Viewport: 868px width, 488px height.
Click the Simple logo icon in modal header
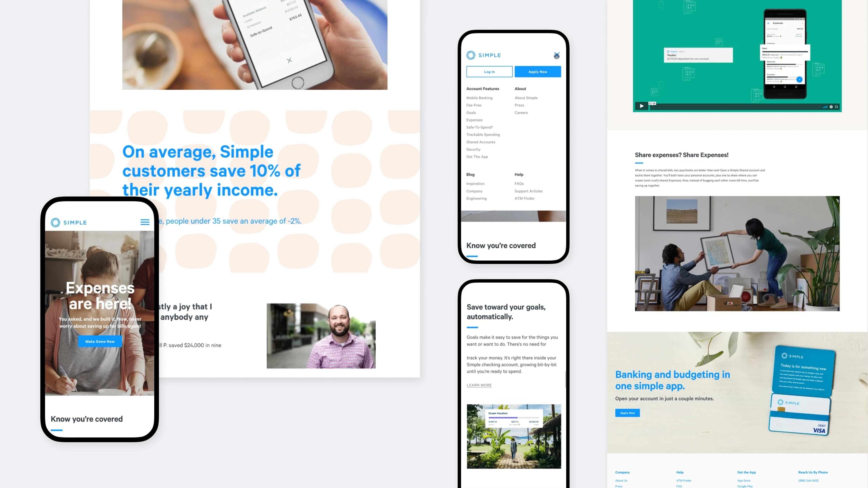coord(472,55)
